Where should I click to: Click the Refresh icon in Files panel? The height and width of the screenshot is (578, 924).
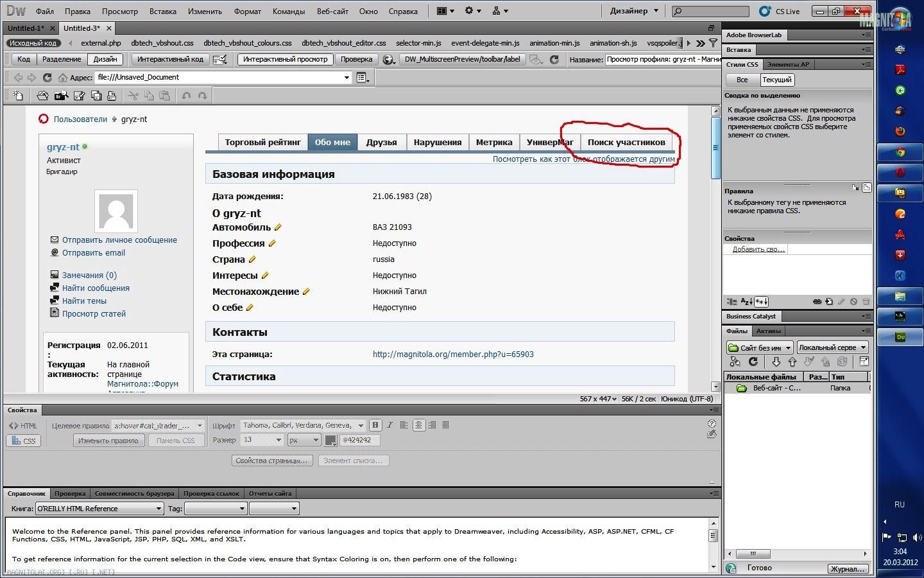[x=753, y=362]
